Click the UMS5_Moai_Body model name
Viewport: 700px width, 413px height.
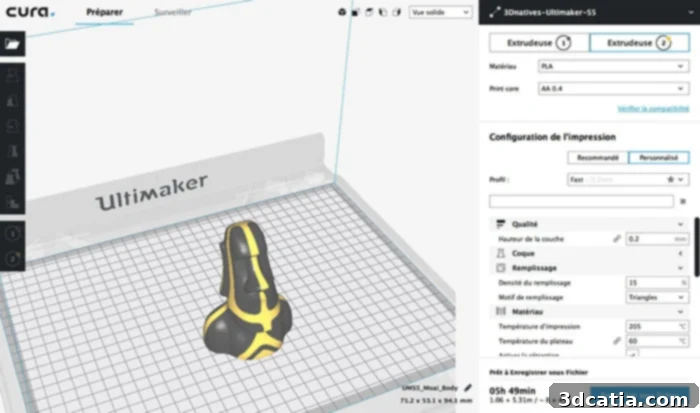pyautogui.click(x=429, y=388)
